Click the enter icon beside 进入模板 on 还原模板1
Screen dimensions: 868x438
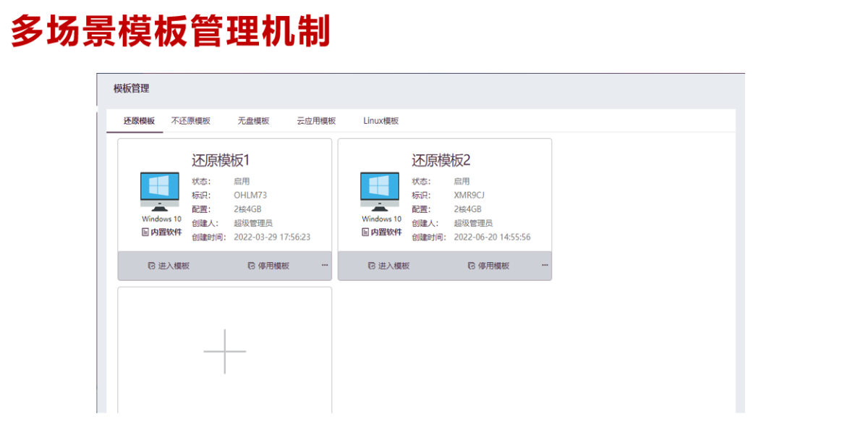tap(150, 265)
